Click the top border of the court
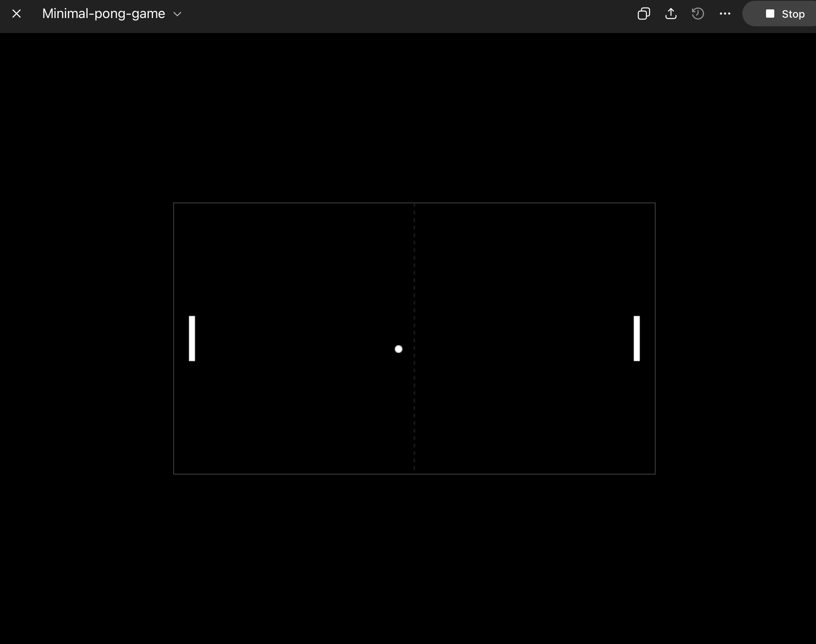This screenshot has width=816, height=644. 302,203
